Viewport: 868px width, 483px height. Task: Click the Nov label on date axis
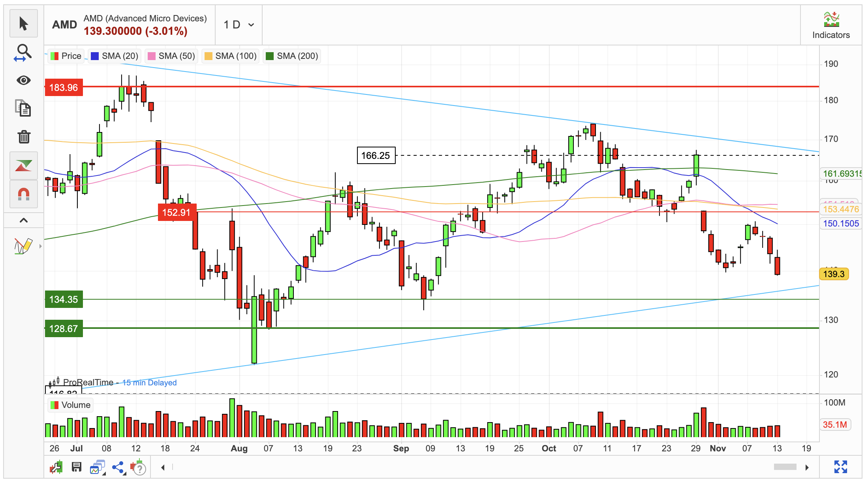(x=718, y=449)
